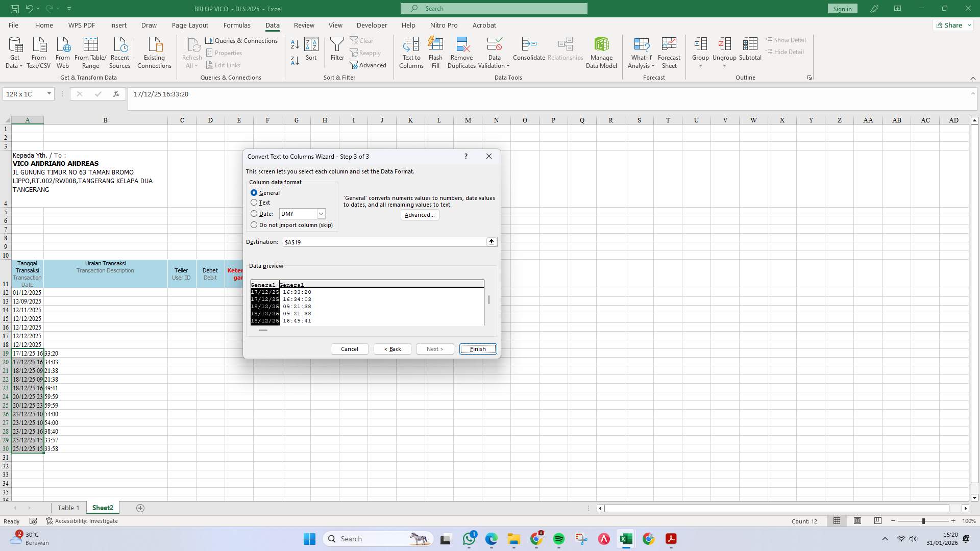Select Do not import column (skip)

[254, 225]
